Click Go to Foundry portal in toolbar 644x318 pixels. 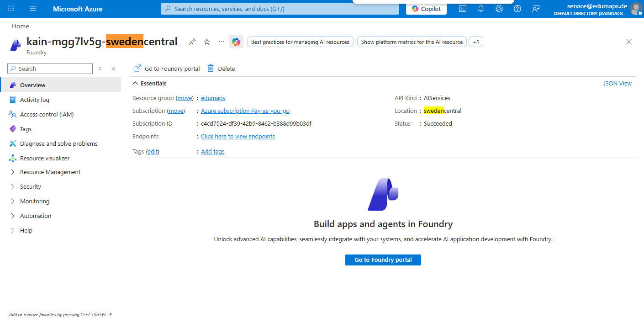click(x=167, y=69)
